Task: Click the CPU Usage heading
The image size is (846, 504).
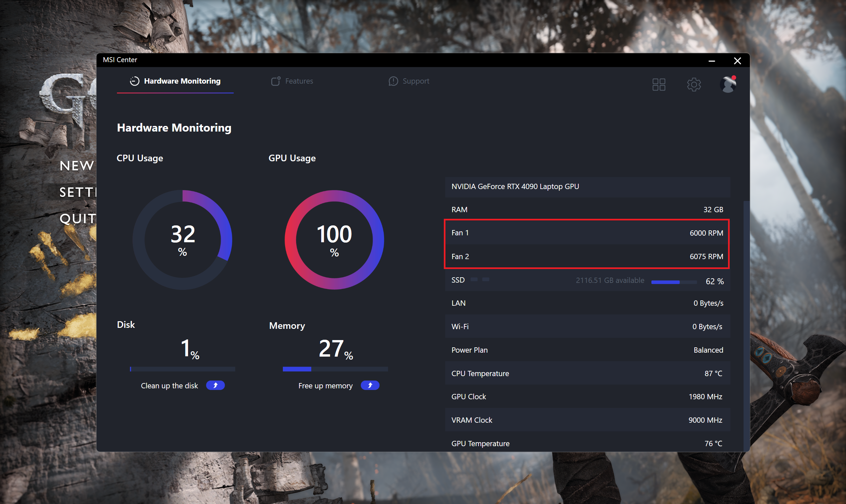Action: (x=140, y=158)
